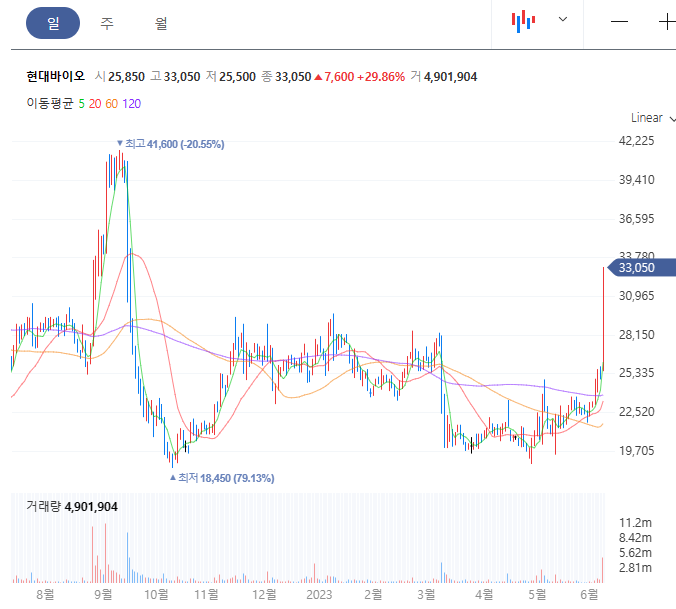Click the 22,520 price axis label

pos(636,412)
